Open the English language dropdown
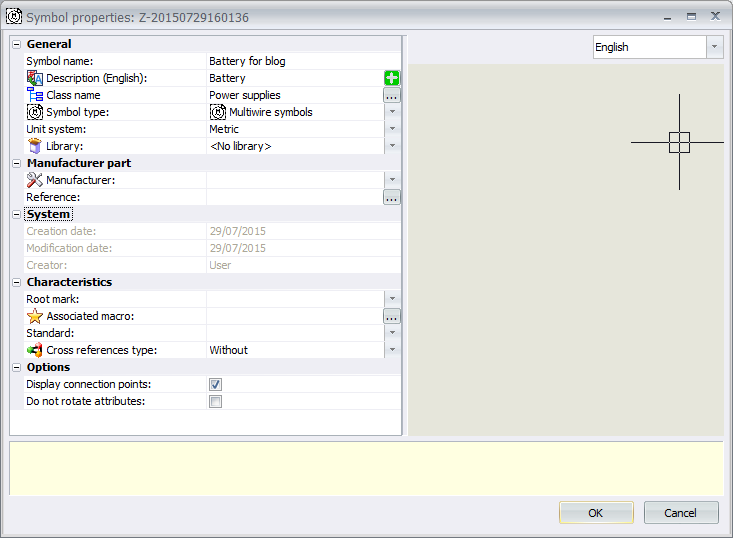 [714, 47]
